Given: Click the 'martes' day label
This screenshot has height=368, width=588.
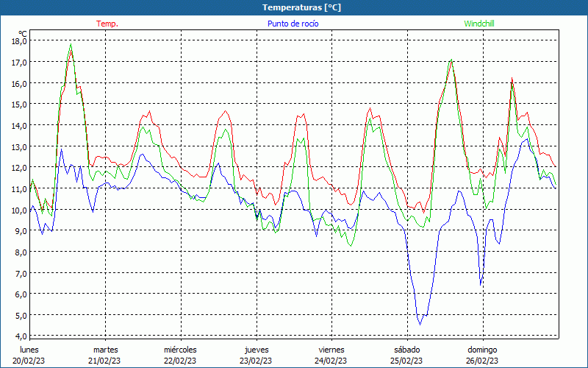Looking at the screenshot, I should tap(106, 350).
